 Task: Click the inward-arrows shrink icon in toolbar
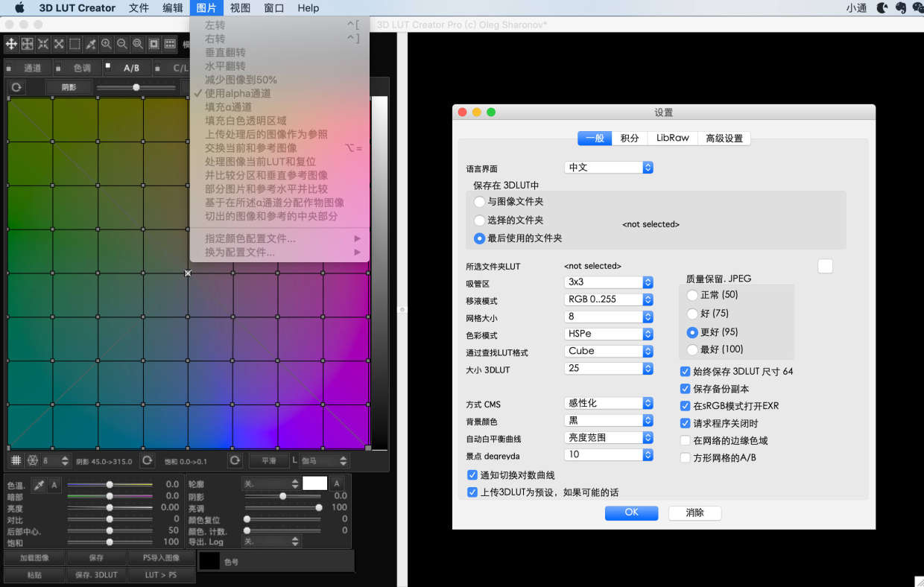(43, 44)
